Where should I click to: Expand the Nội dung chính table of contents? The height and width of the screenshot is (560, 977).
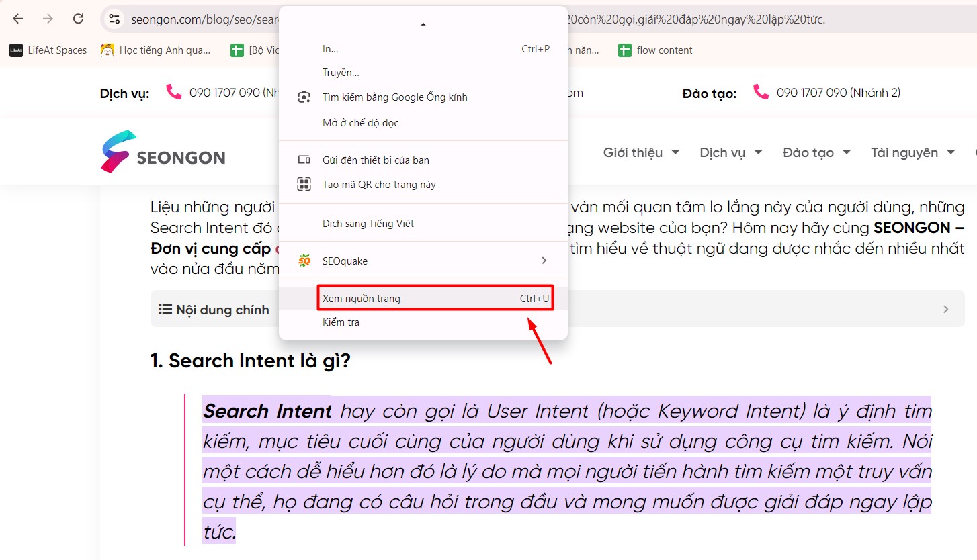[x=557, y=309]
